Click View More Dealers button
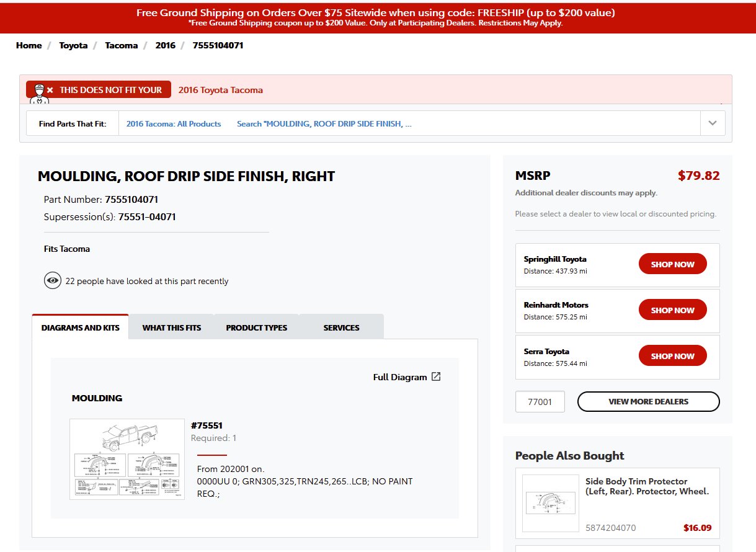The height and width of the screenshot is (552, 756). tap(649, 401)
